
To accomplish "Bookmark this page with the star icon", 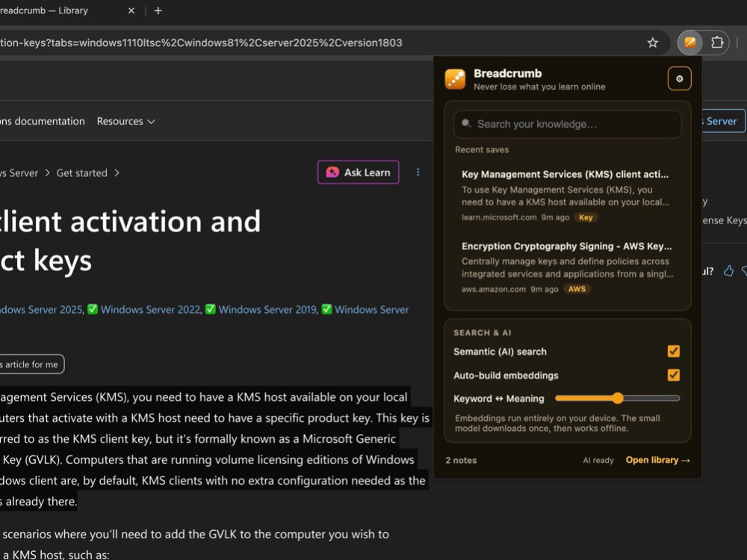I will 653,43.
